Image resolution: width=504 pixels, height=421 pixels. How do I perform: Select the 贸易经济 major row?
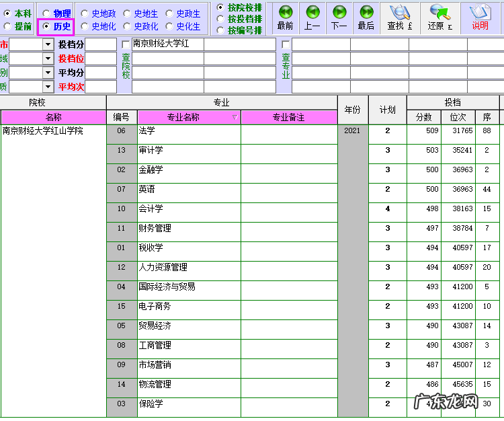[x=190, y=330]
